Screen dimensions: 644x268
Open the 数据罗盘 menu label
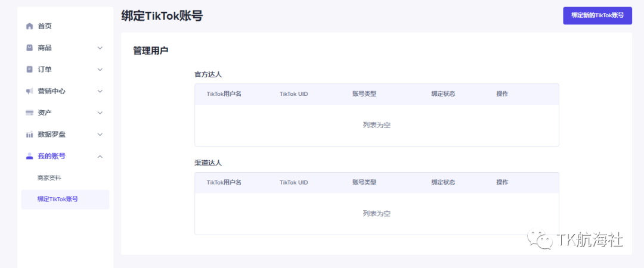[x=51, y=135]
